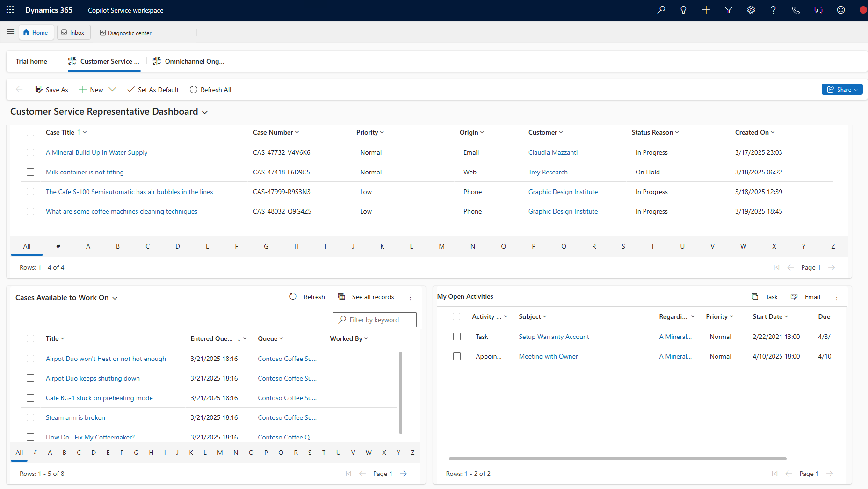Open the advanced filter funnel icon
Screen dimensions: 868x489
click(728, 10)
